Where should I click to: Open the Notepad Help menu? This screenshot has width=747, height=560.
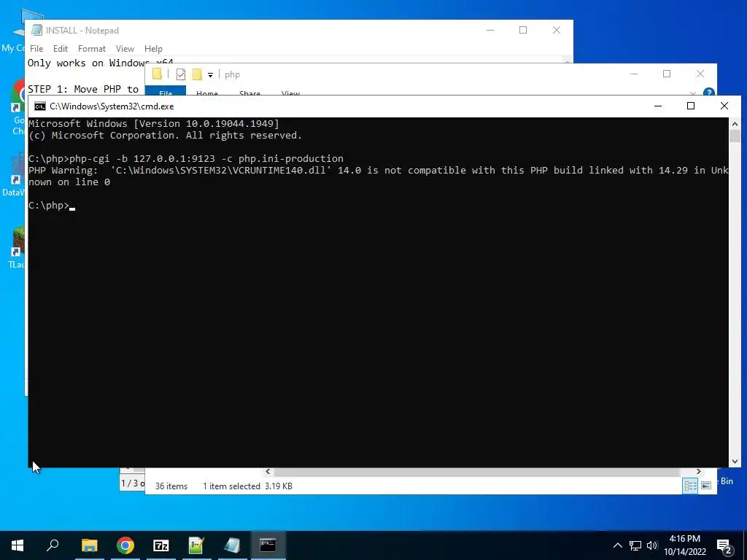(x=153, y=49)
